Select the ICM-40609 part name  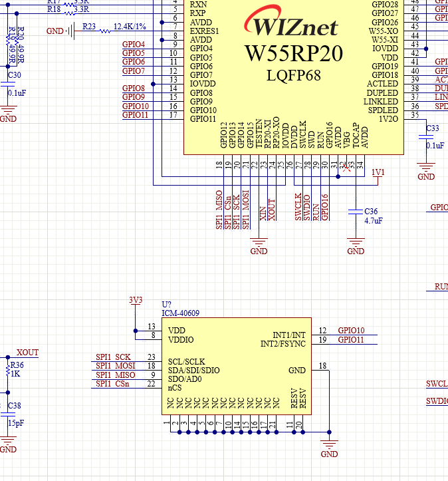point(181,313)
